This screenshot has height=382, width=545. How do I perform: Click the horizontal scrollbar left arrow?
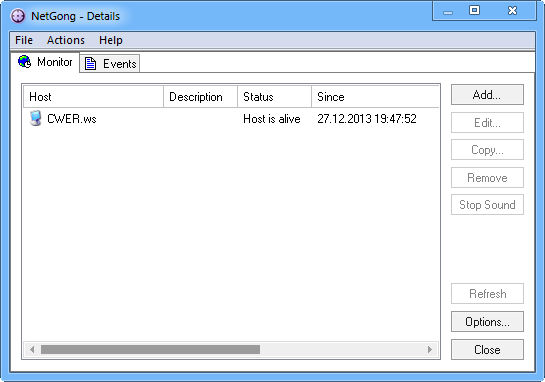point(32,349)
